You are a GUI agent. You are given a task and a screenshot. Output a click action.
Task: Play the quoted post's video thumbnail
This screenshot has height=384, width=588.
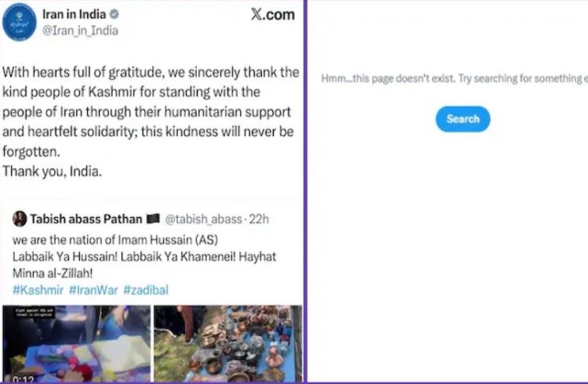click(75, 341)
